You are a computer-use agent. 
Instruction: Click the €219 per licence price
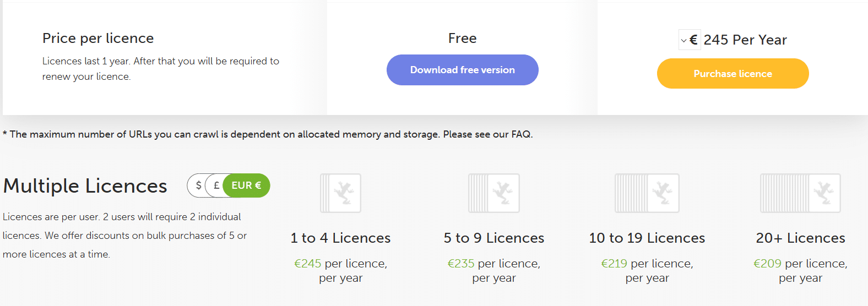(x=614, y=264)
